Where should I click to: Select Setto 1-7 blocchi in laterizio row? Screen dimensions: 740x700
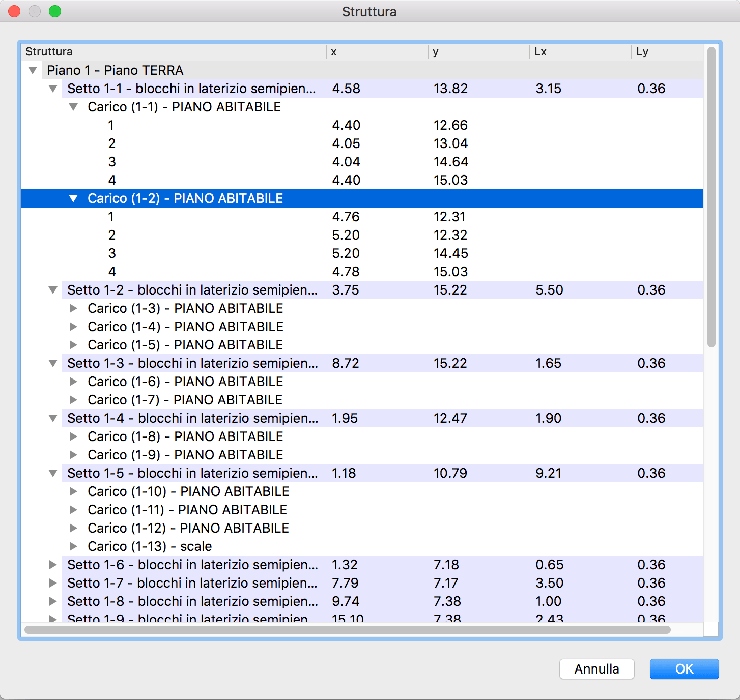point(362,583)
